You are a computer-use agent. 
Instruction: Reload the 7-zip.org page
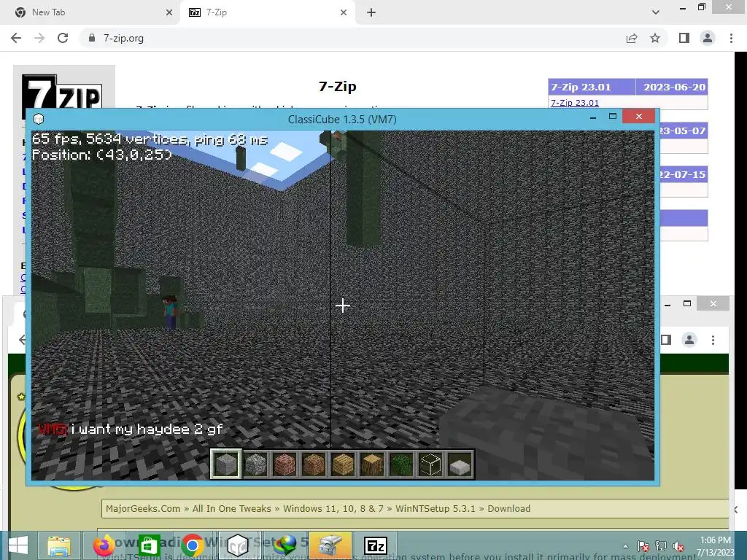[63, 38]
